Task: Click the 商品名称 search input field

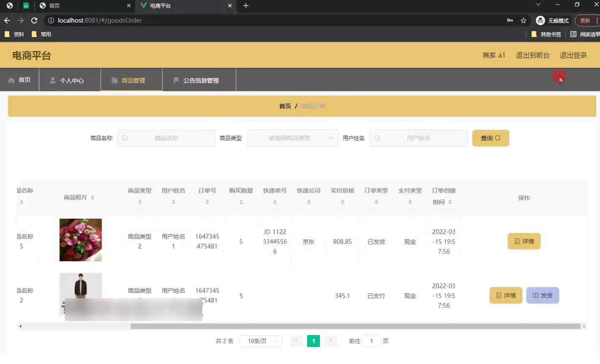Action: [x=166, y=138]
